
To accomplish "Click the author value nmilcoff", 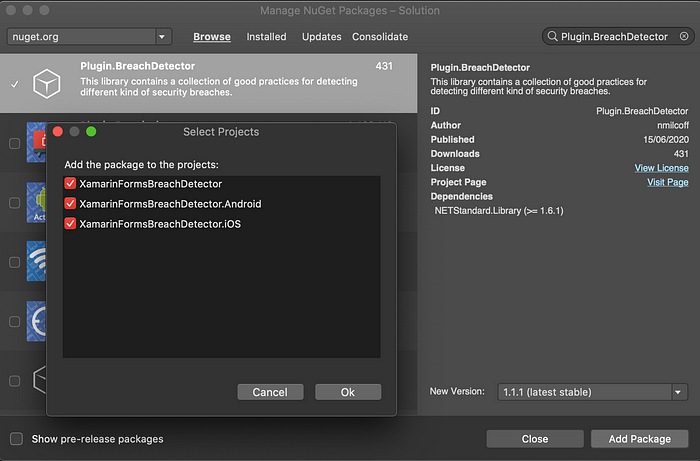I will point(673,125).
